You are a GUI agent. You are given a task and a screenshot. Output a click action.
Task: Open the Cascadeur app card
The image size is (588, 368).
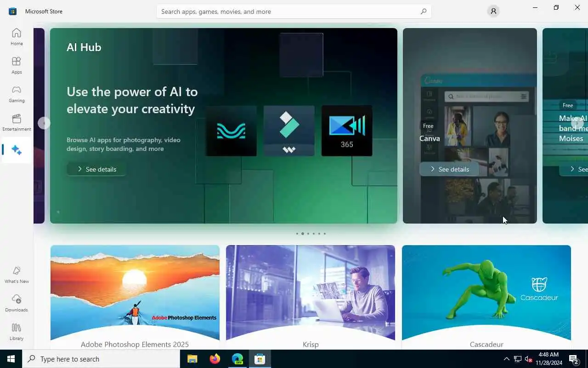click(x=486, y=297)
